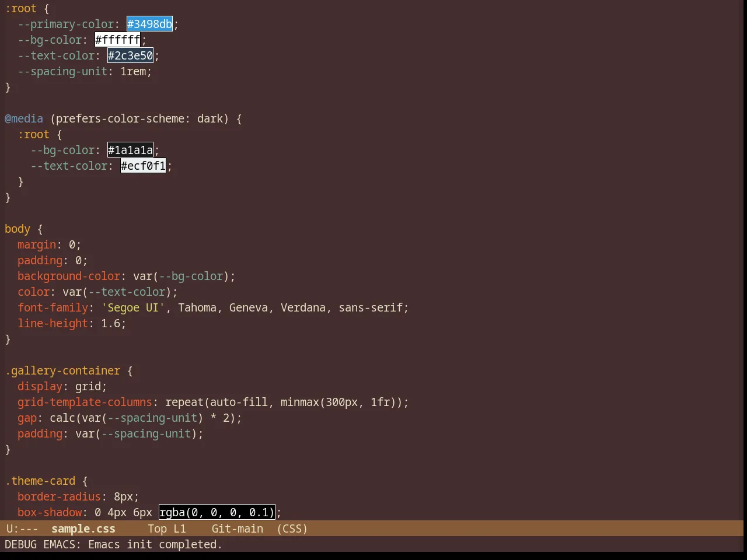Click the #1a1a1a color value
Image resolution: width=747 pixels, height=560 pixels.
pos(130,150)
